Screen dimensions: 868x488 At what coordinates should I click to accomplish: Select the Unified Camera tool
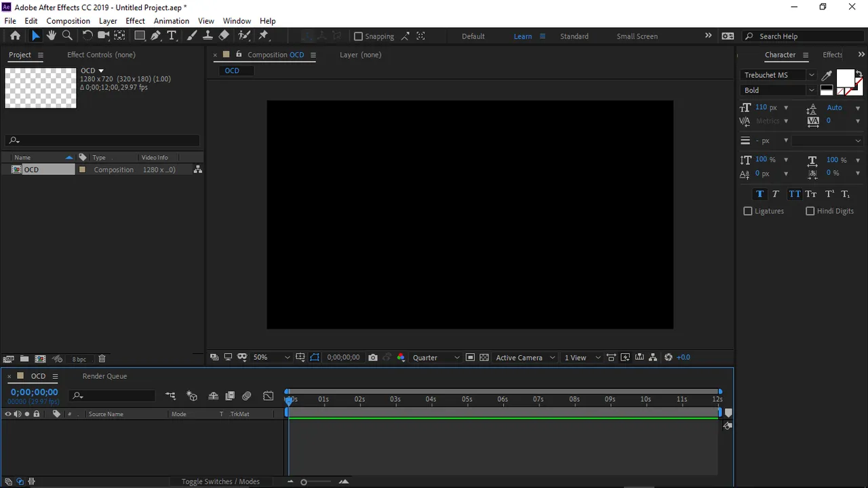pyautogui.click(x=103, y=36)
